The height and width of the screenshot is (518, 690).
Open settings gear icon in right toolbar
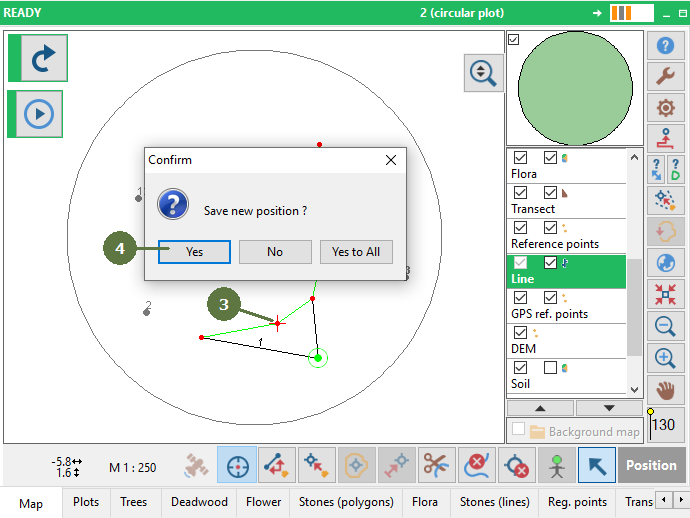[665, 107]
